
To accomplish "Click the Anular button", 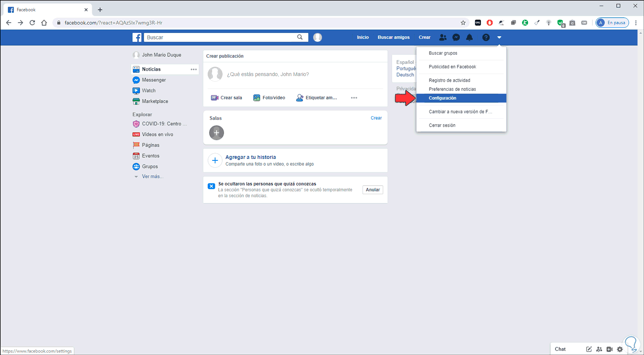I will coord(373,190).
